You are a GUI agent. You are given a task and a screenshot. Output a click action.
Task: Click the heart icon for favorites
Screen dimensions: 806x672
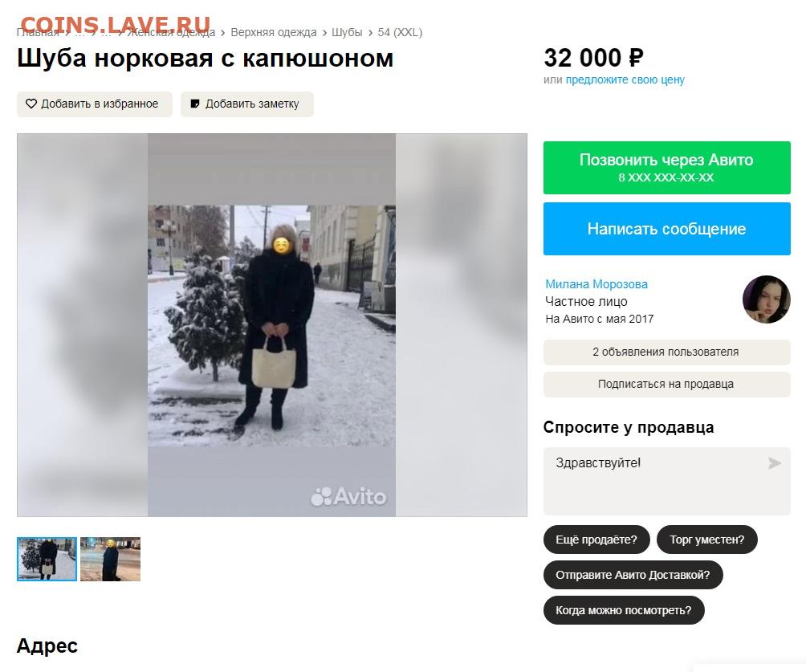pyautogui.click(x=31, y=104)
